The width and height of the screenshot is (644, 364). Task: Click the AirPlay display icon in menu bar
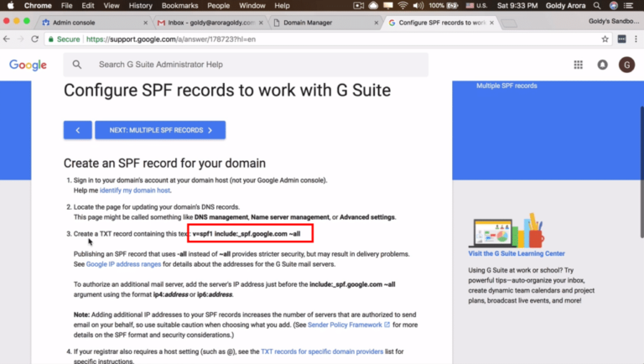point(388,6)
